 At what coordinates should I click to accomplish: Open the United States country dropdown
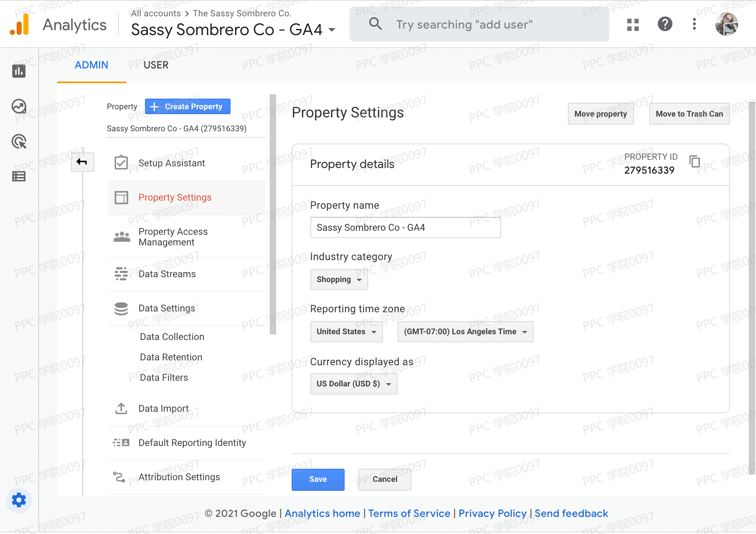point(346,332)
